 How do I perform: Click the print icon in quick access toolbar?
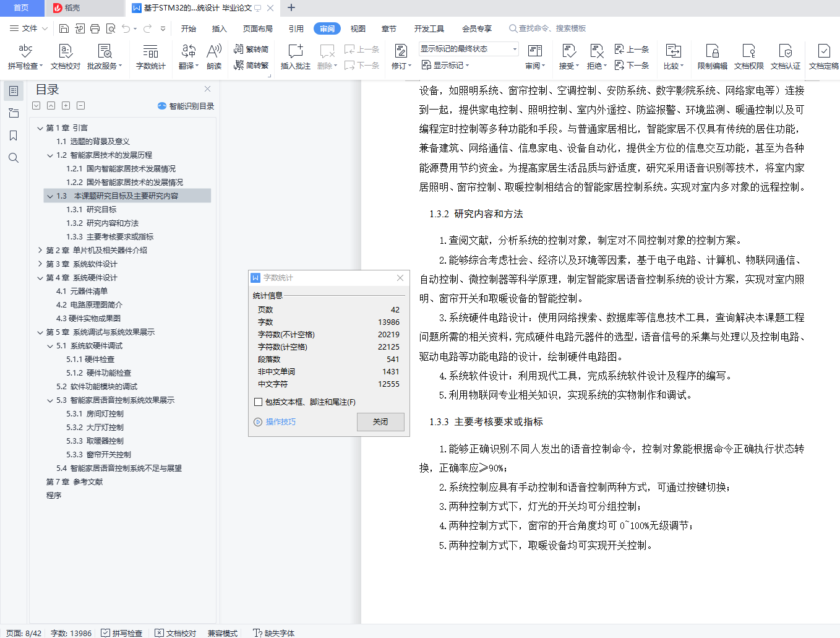[95, 28]
